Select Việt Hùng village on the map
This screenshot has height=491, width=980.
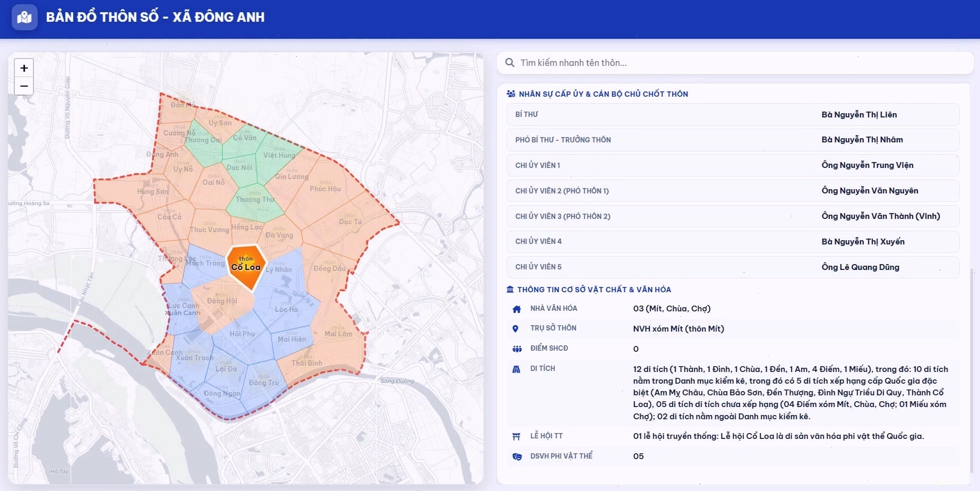[279, 155]
